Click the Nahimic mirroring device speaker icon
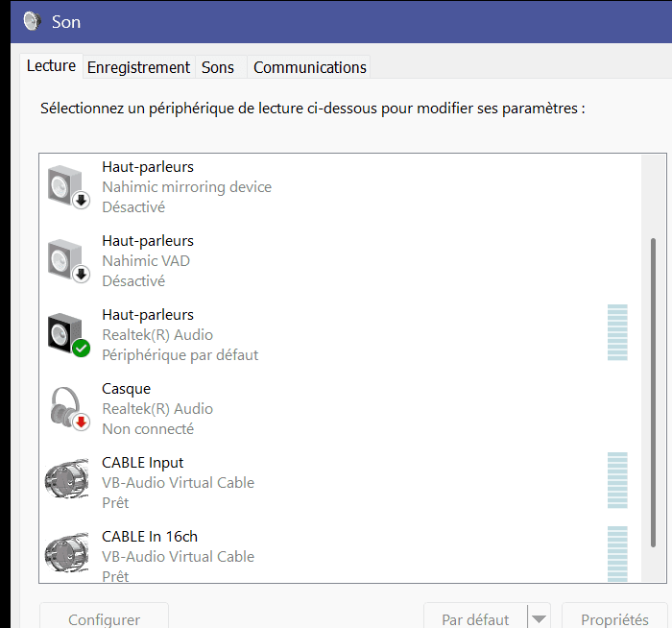The width and height of the screenshot is (672, 628). point(68,187)
